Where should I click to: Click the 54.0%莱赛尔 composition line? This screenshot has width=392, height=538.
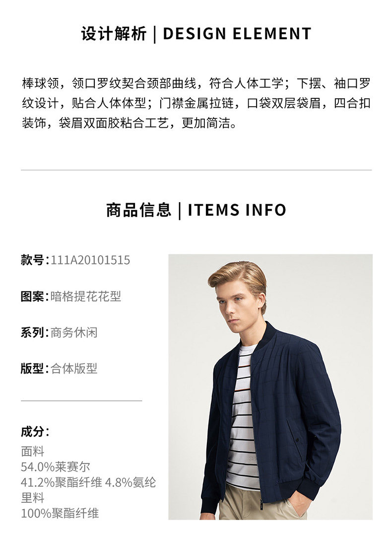pos(56,466)
